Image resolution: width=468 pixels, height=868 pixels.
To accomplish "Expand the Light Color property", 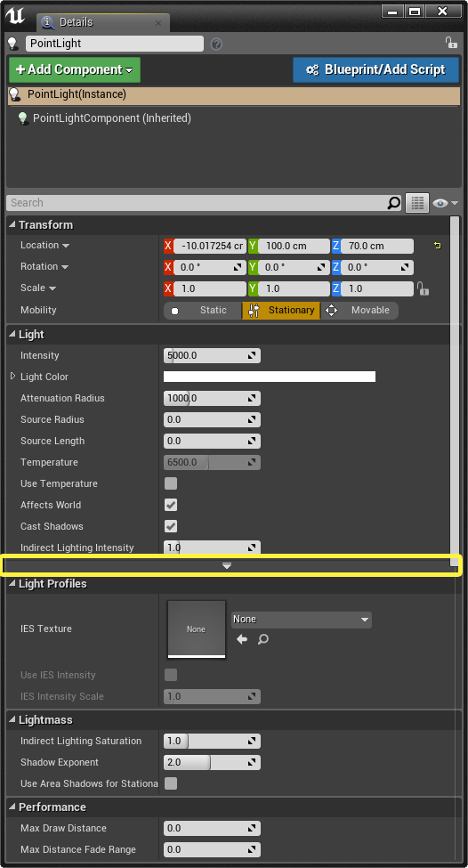I will pyautogui.click(x=12, y=377).
